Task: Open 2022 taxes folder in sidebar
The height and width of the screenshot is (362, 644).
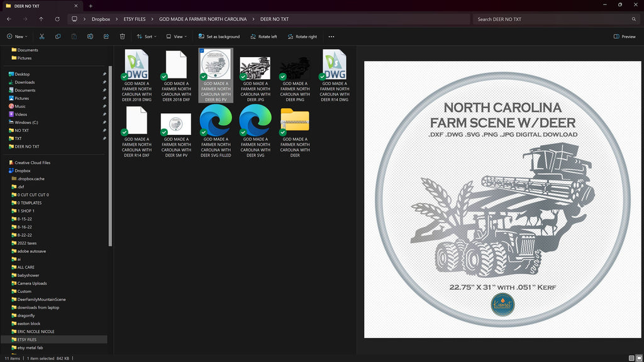Action: [26, 243]
